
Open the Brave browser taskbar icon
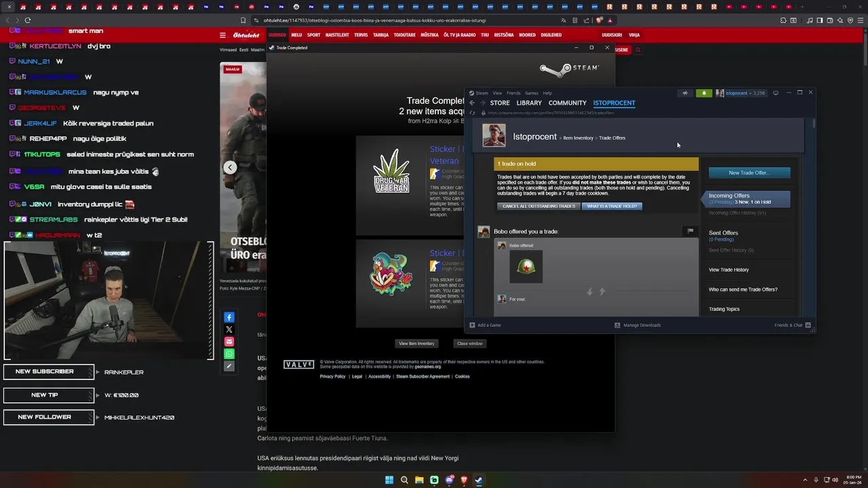pos(464,480)
